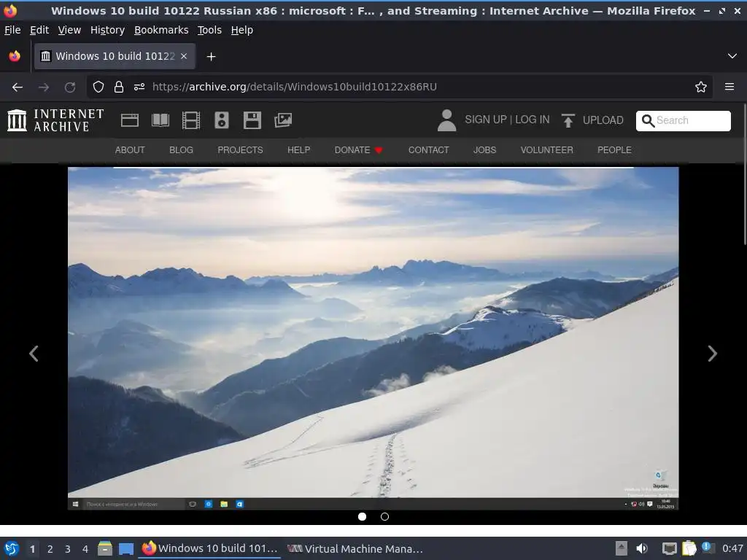Switch to workspace 4
This screenshot has width=747, height=560.
pyautogui.click(x=85, y=549)
